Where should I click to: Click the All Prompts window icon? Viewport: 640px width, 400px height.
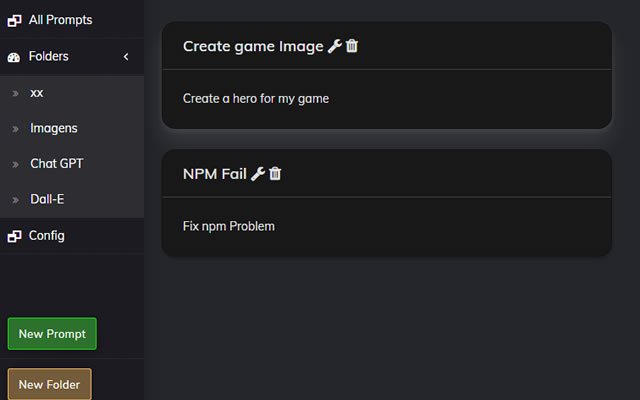14,20
